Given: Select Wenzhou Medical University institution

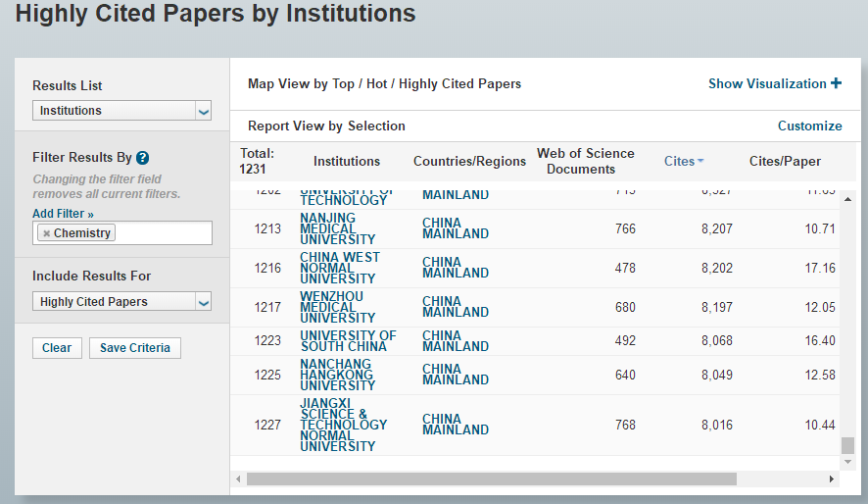Looking at the screenshot, I should click(x=337, y=307).
